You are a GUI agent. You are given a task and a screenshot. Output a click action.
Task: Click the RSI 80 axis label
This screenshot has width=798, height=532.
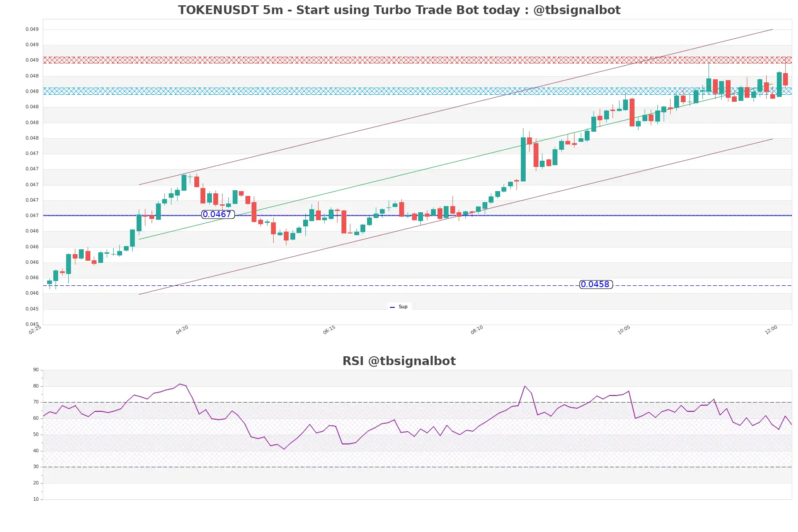click(36, 386)
